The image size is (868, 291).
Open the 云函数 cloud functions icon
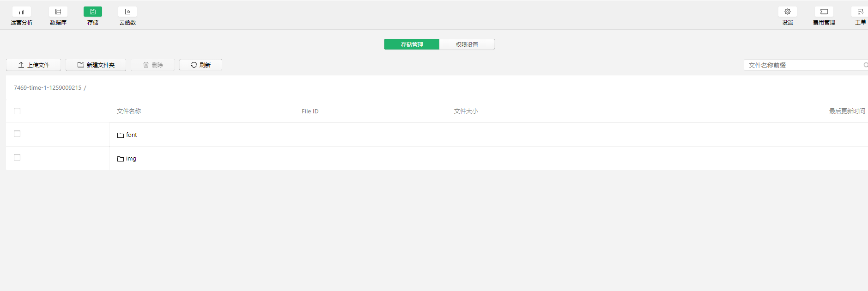(x=127, y=12)
